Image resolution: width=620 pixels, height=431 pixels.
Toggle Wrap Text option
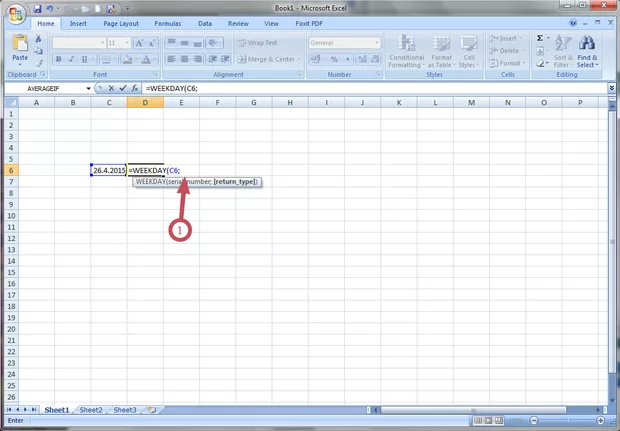click(x=258, y=43)
